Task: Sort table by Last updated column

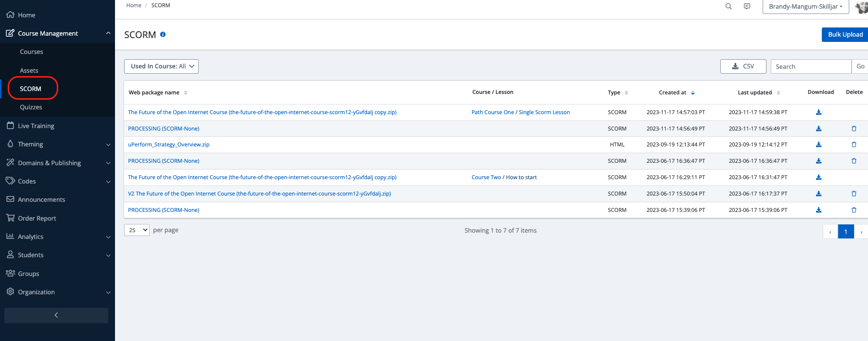Action: (778, 92)
